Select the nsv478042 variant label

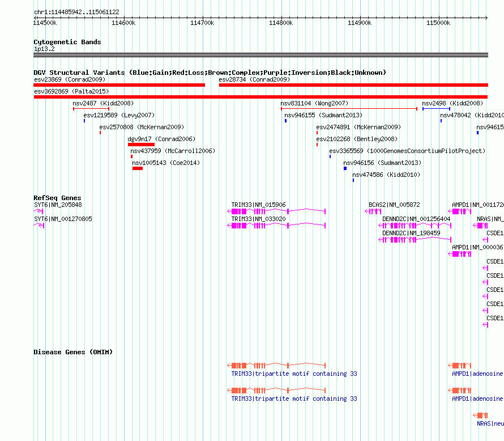(472, 115)
